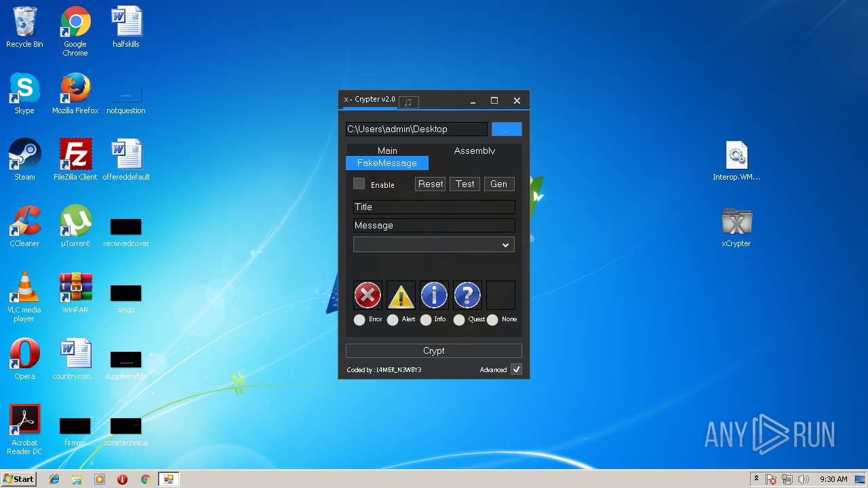The image size is (868, 488).
Task: Click the Gen button
Action: coord(499,184)
